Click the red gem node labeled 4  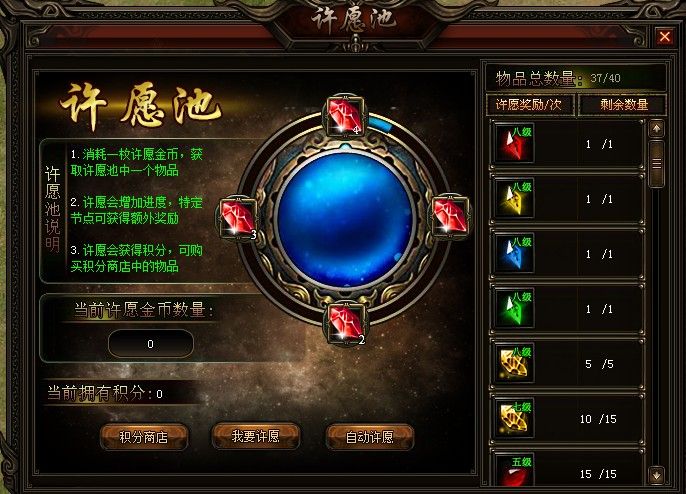coord(345,116)
